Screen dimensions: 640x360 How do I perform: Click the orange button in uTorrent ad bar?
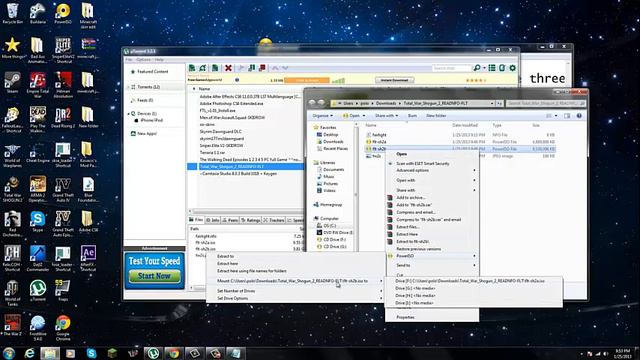pyautogui.click(x=307, y=80)
